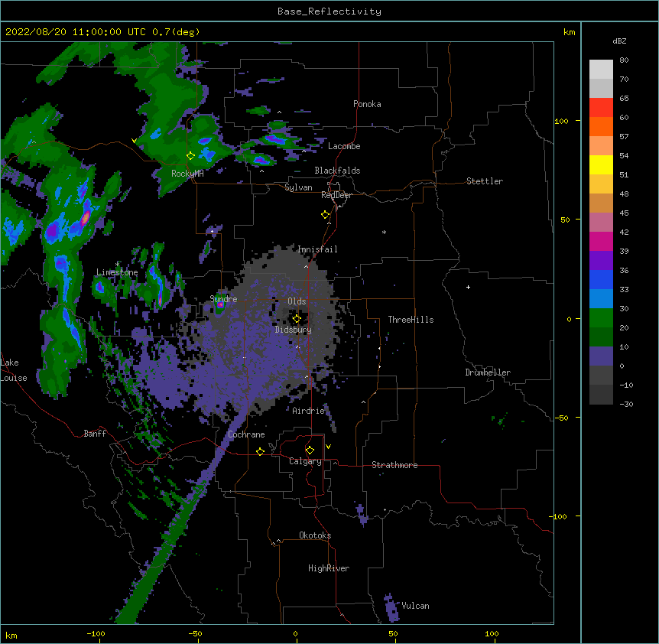Click the Ponoka city label
This screenshot has width=659, height=644.
tap(367, 104)
